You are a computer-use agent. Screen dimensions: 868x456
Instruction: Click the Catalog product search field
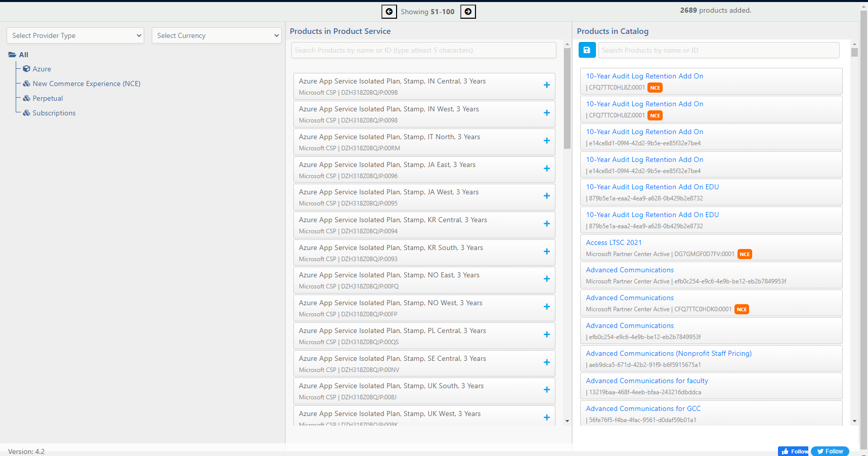[x=719, y=50]
